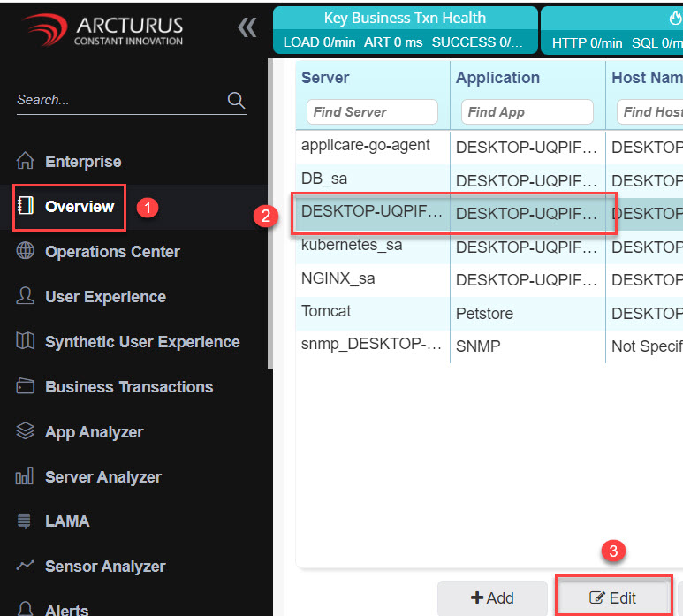Click the LAMA list icon
The image size is (683, 616).
24,521
